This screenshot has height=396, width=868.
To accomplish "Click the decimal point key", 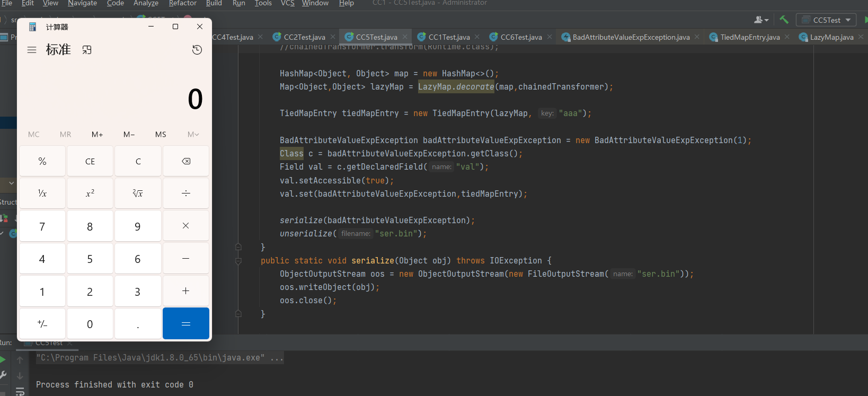I will pos(138,323).
